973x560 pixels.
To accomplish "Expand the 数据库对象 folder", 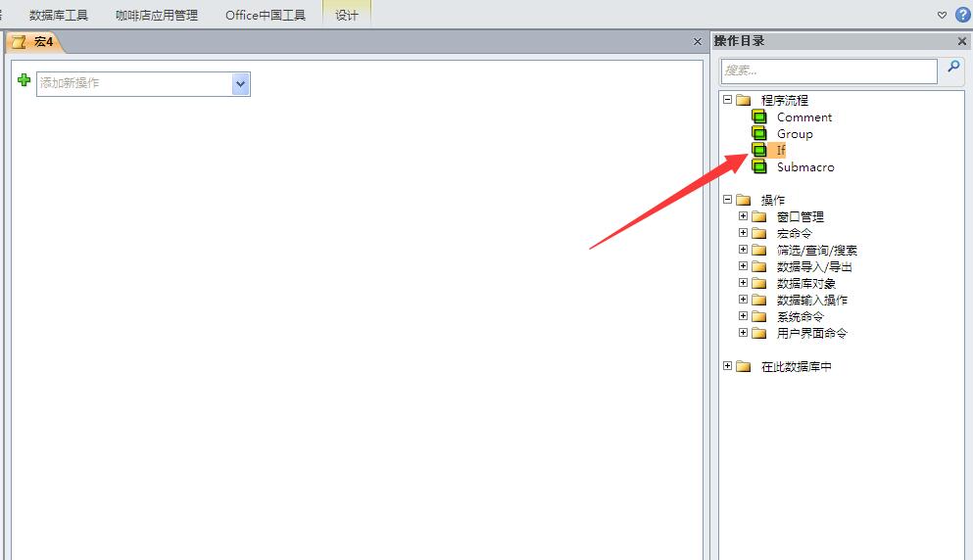I will 743,283.
